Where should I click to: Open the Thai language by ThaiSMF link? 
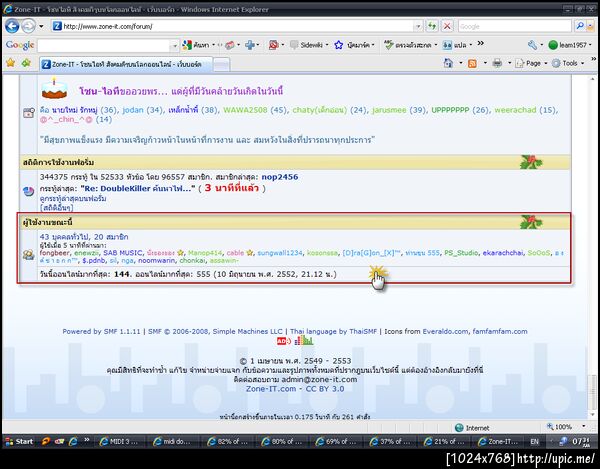click(333, 332)
